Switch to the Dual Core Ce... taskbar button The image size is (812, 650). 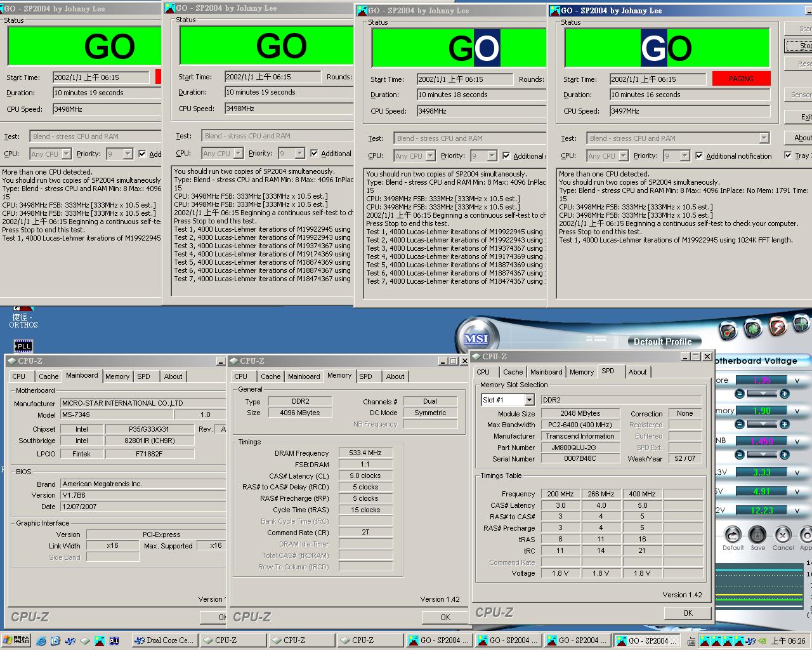[x=164, y=640]
